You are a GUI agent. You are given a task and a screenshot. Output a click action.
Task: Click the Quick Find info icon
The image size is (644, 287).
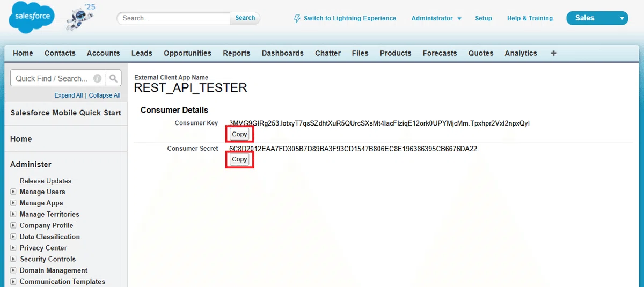98,78
